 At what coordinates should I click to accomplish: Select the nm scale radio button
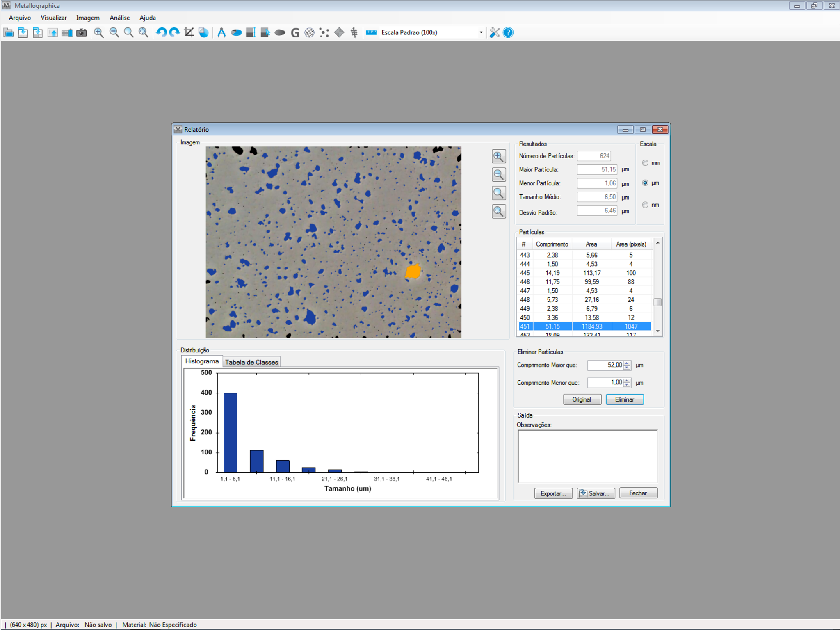point(645,205)
